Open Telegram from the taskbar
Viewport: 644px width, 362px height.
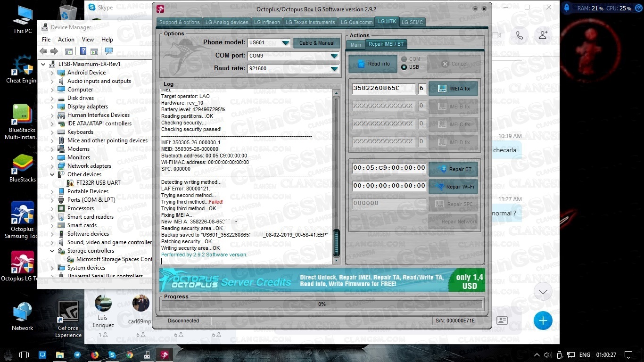[x=77, y=354]
